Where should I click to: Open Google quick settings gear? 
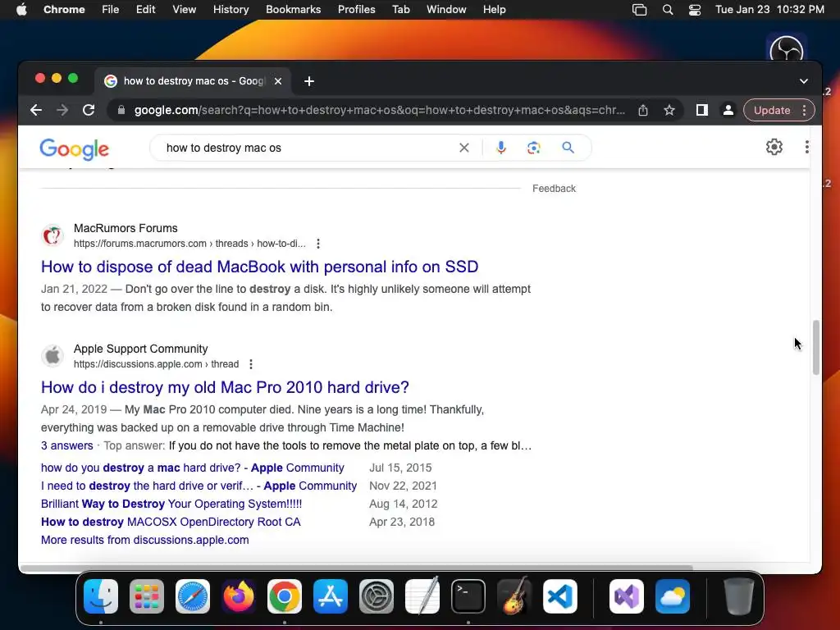[774, 147]
